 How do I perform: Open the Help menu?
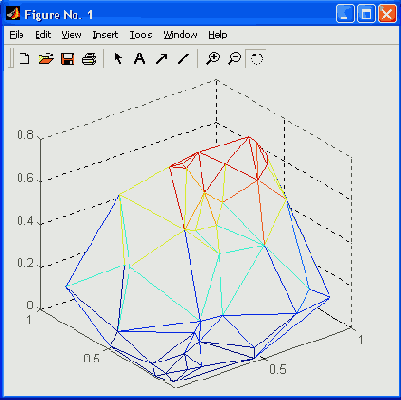[x=218, y=35]
